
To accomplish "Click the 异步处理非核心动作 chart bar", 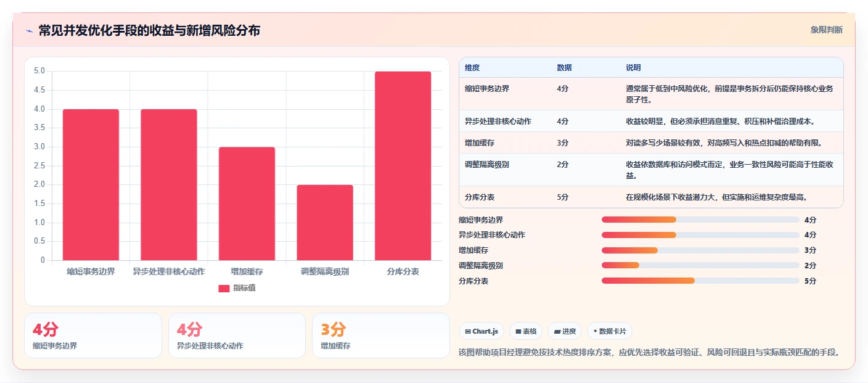I will click(x=169, y=184).
